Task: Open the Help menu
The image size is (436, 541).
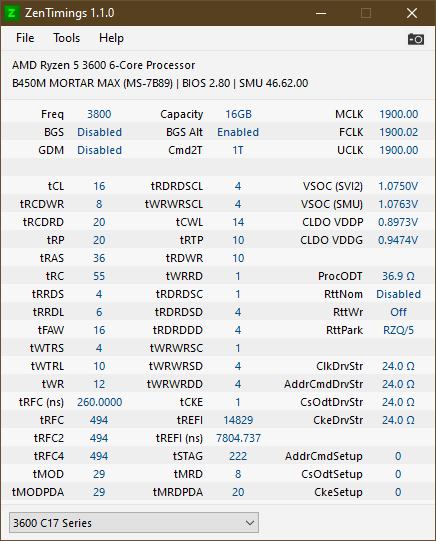Action: 111,38
